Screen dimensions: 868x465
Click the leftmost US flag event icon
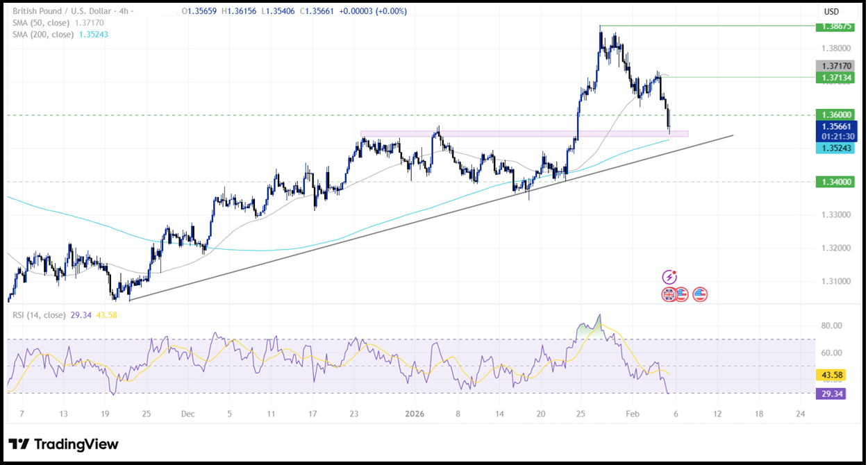click(x=682, y=295)
